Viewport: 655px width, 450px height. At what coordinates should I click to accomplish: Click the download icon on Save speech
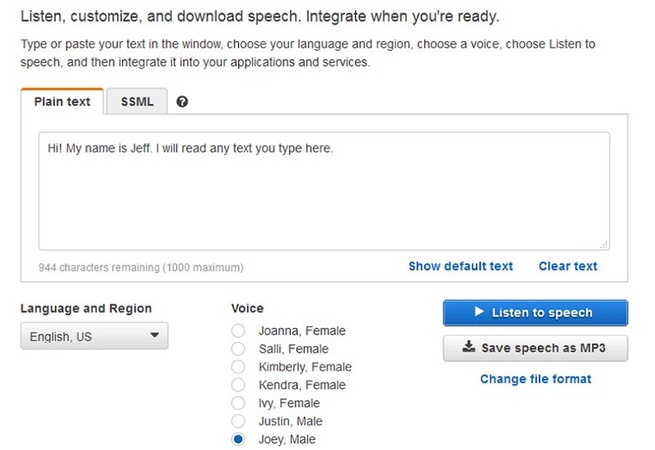pyautogui.click(x=469, y=348)
